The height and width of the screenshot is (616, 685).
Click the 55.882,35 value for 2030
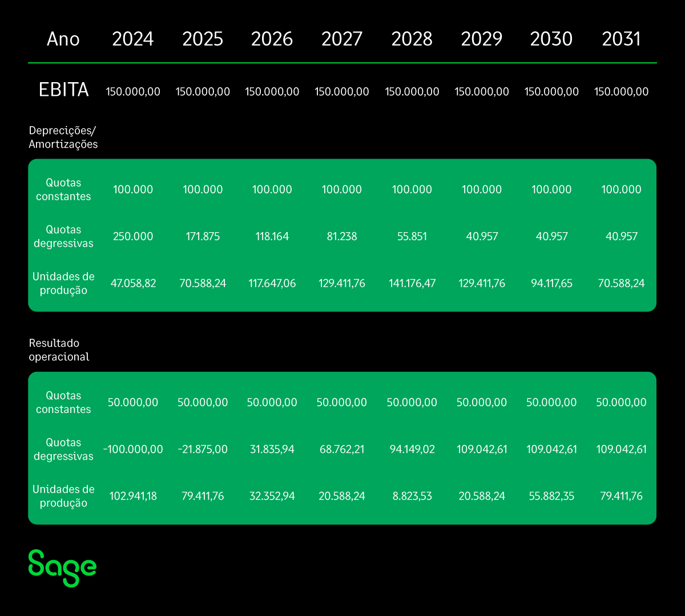coord(551,496)
